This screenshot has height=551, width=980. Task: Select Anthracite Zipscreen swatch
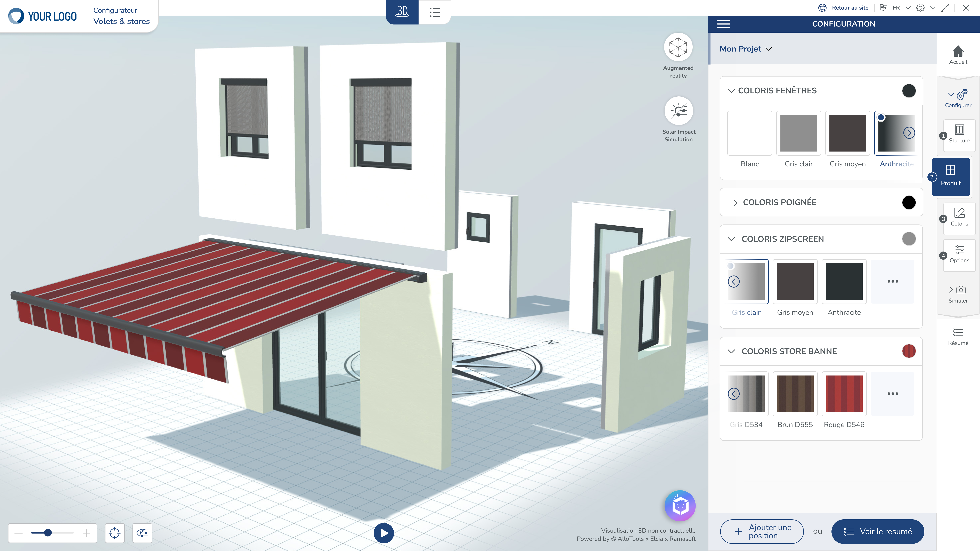click(x=844, y=281)
